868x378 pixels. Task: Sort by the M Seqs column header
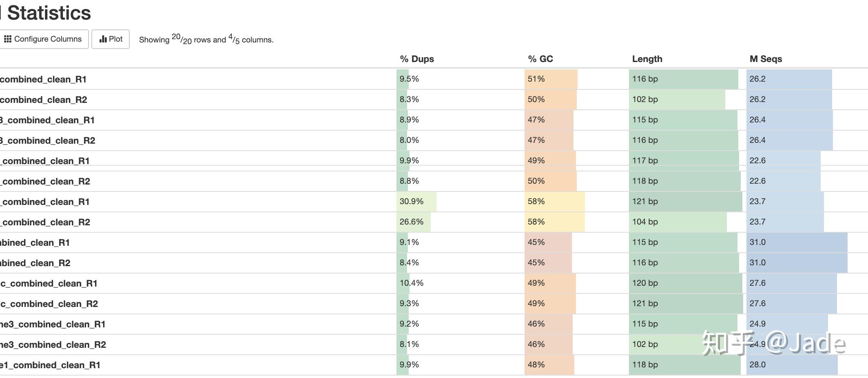(765, 59)
